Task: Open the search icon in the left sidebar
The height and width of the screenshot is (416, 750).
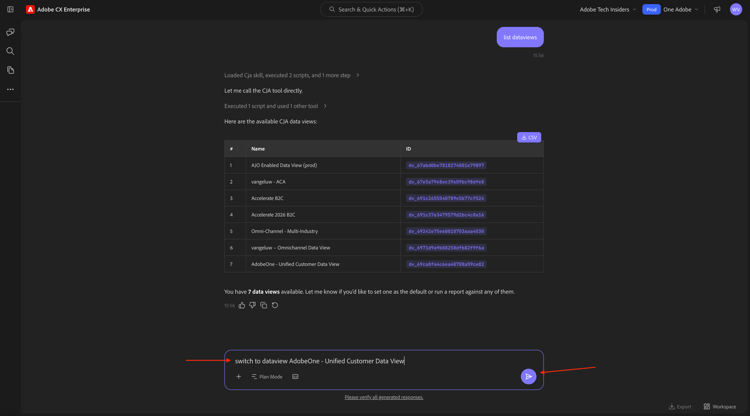Action: [10, 51]
